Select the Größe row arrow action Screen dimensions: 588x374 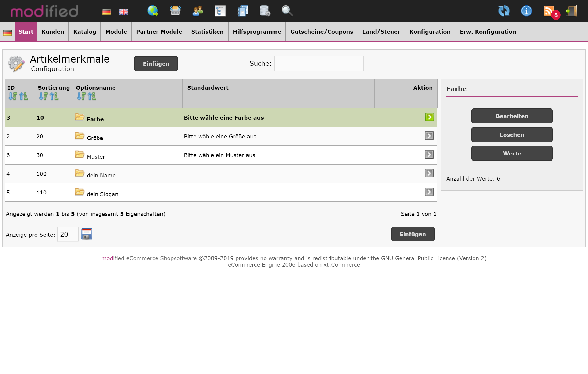(x=429, y=136)
